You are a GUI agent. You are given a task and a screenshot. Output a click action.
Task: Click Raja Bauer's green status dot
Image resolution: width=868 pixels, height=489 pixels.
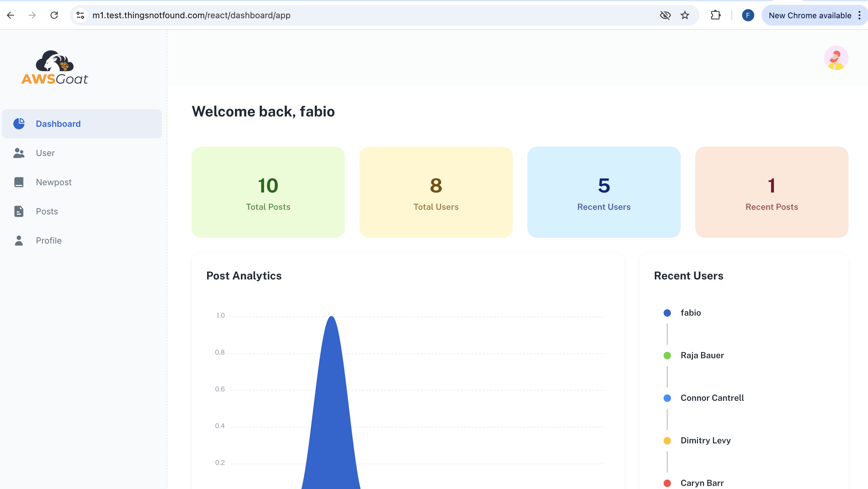[667, 355]
